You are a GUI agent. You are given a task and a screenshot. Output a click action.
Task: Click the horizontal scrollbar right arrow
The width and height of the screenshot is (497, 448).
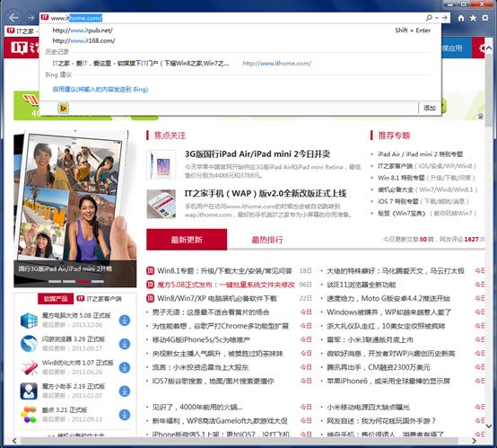[x=475, y=441]
